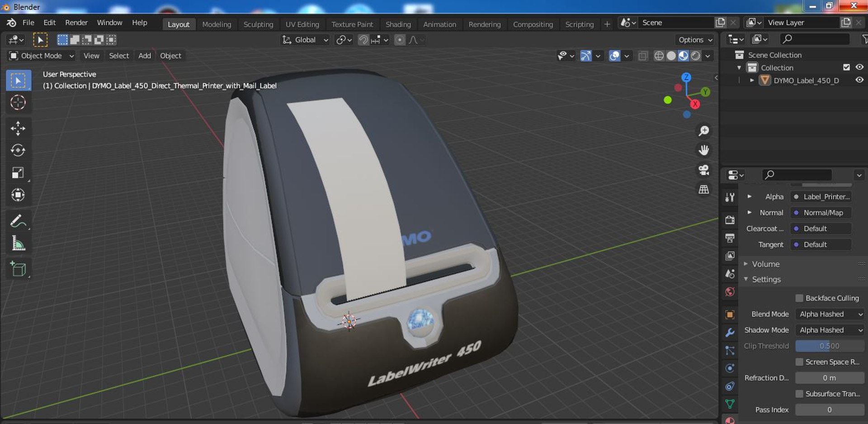
Task: Toggle proportional editing icon
Action: [x=400, y=40]
